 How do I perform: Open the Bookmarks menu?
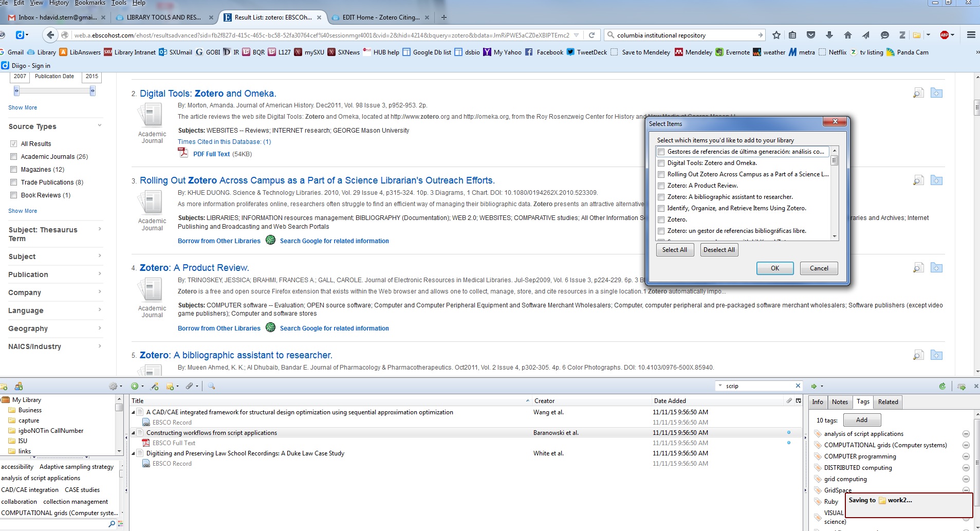tap(90, 3)
